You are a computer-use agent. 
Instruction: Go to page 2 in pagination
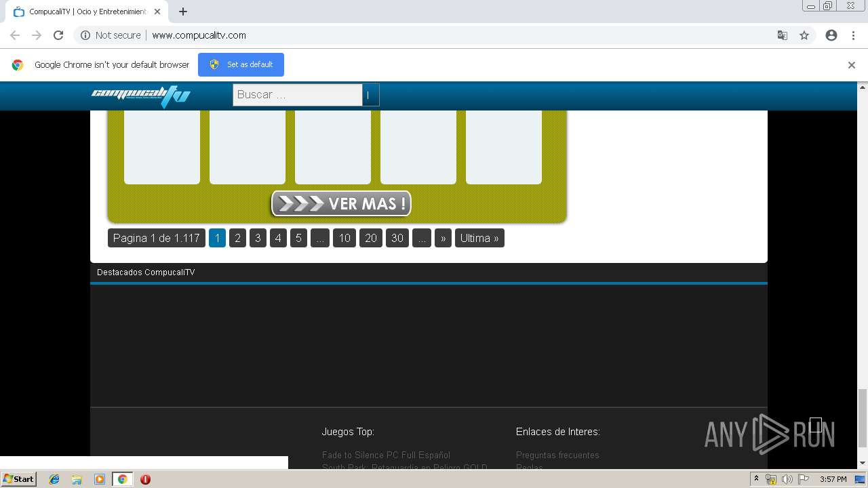tap(237, 238)
